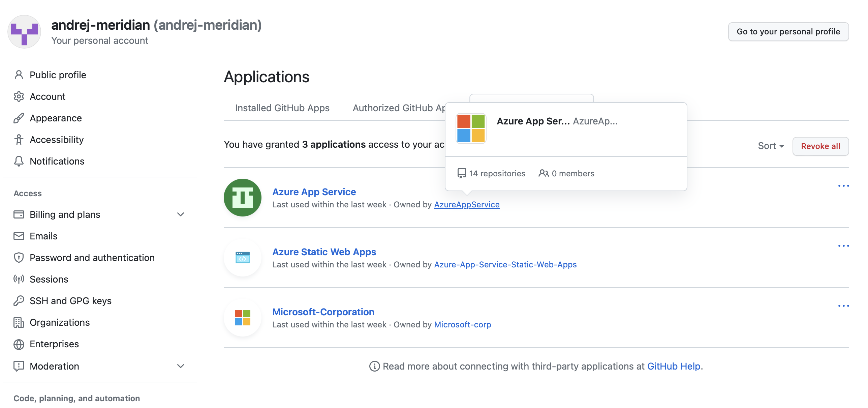Navigate to Password and authentication settings
This screenshot has width=868, height=408.
[92, 258]
